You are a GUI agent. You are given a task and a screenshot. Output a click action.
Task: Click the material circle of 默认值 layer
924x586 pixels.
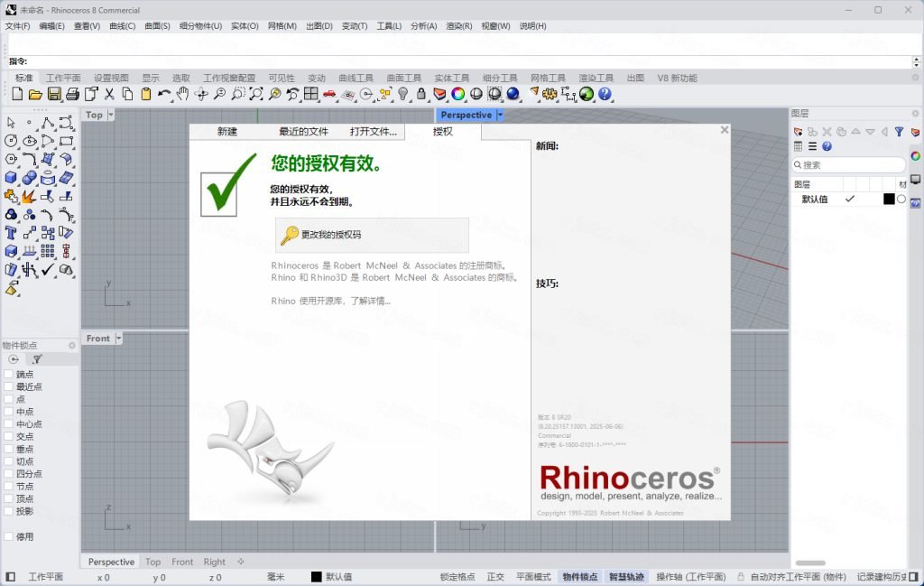[x=901, y=200]
